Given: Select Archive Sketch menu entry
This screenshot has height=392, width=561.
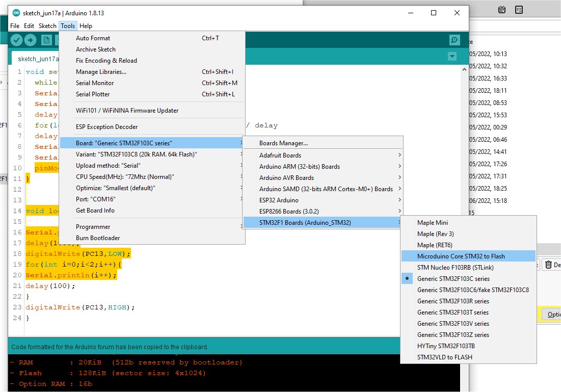Looking at the screenshot, I should [152, 49].
